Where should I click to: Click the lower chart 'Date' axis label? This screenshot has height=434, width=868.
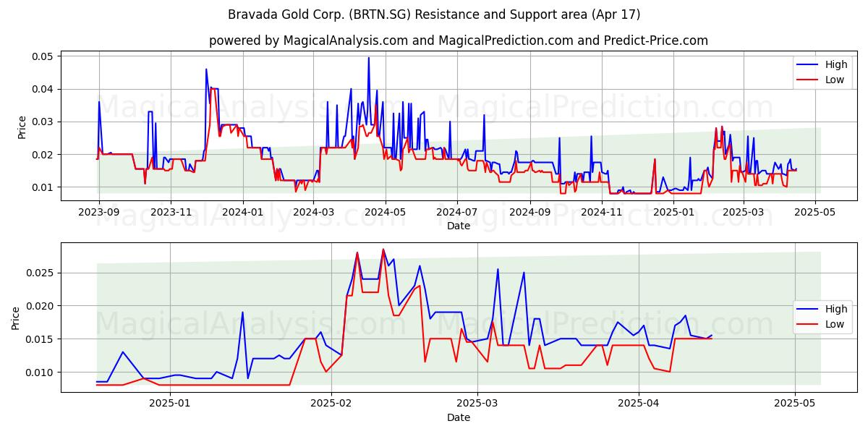pyautogui.click(x=459, y=417)
